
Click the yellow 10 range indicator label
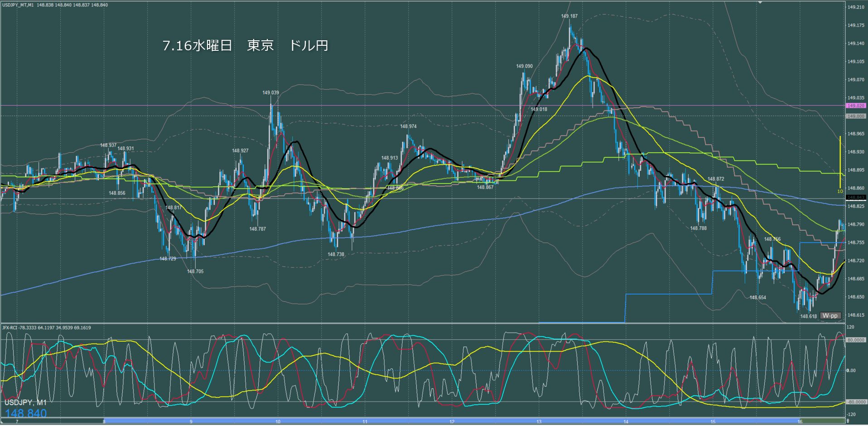pos(840,191)
